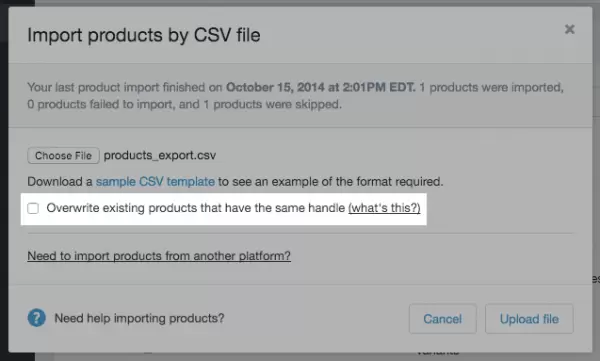This screenshot has height=361, width=600.
Task: Click the Import products by CSV file title
Action: tap(144, 35)
